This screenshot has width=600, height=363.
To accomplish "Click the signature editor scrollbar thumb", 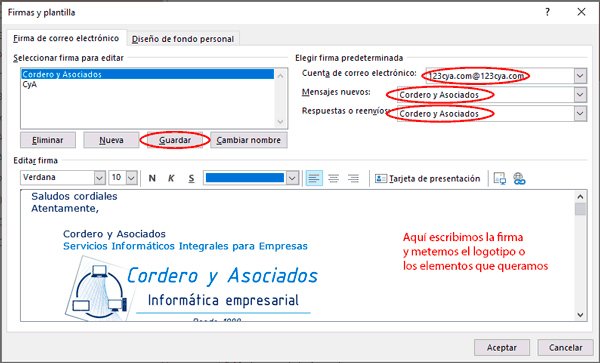I will pyautogui.click(x=580, y=209).
